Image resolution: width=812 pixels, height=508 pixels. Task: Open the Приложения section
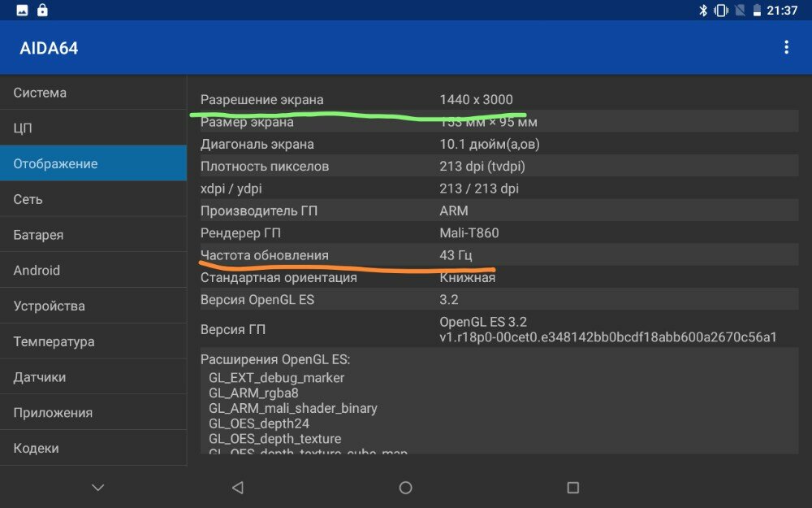[93, 413]
